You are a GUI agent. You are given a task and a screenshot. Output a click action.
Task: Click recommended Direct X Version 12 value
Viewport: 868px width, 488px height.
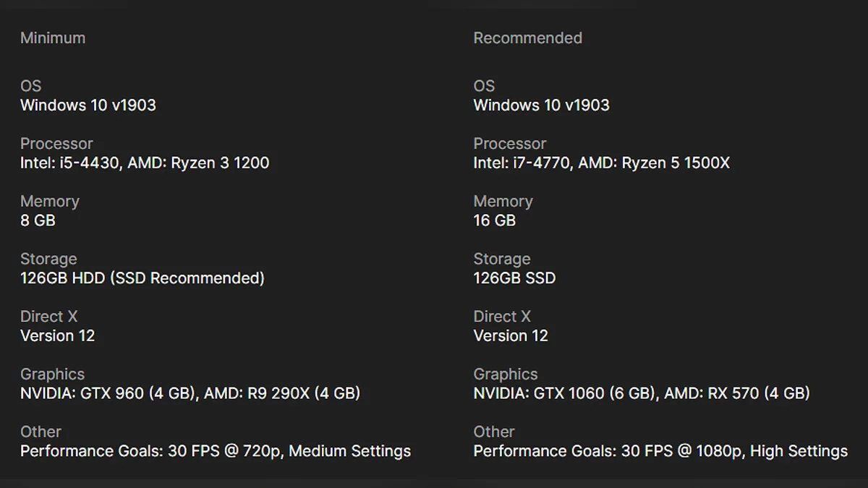coord(511,335)
